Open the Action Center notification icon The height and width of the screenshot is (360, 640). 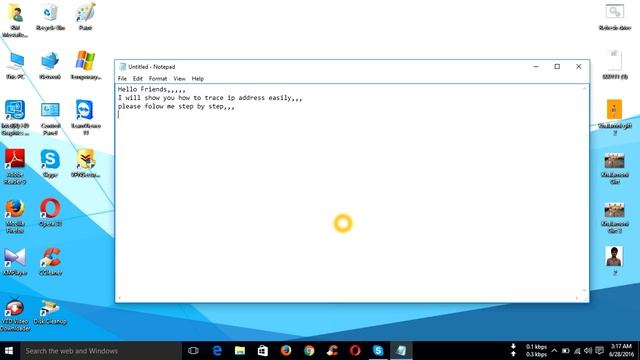[x=599, y=351]
